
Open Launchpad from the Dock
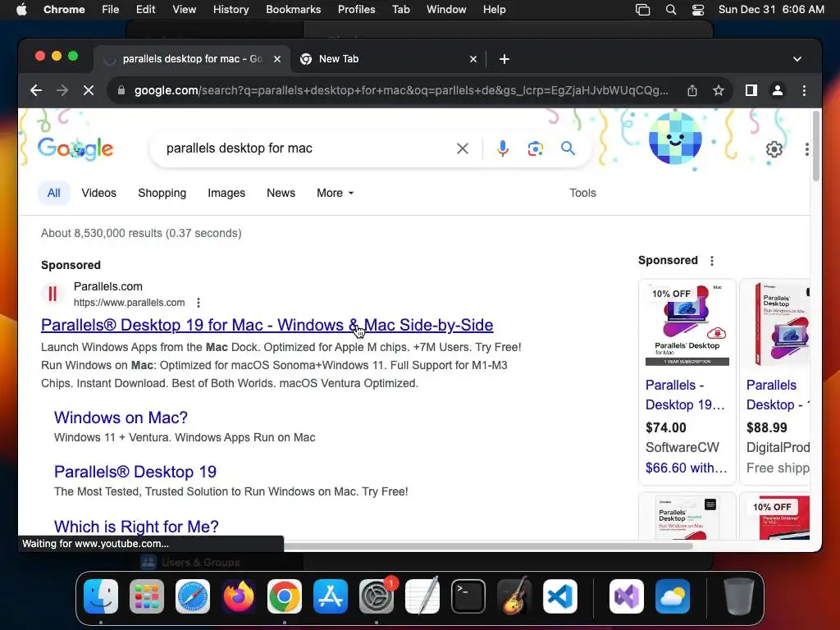[x=147, y=596]
